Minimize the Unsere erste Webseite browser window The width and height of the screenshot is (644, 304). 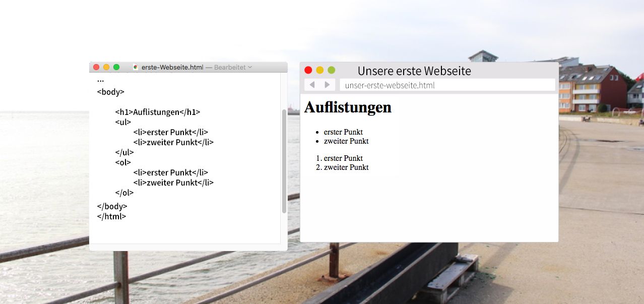(319, 70)
